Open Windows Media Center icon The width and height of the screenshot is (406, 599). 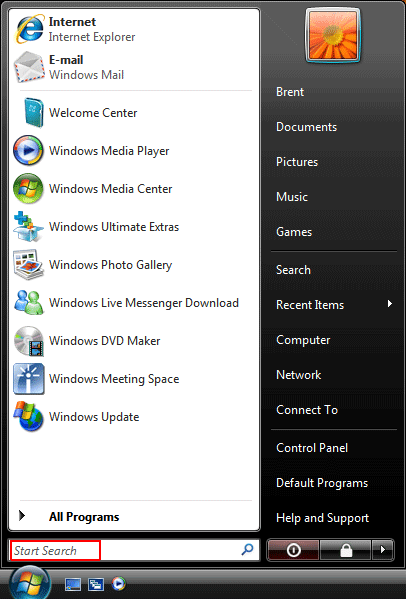(28, 188)
